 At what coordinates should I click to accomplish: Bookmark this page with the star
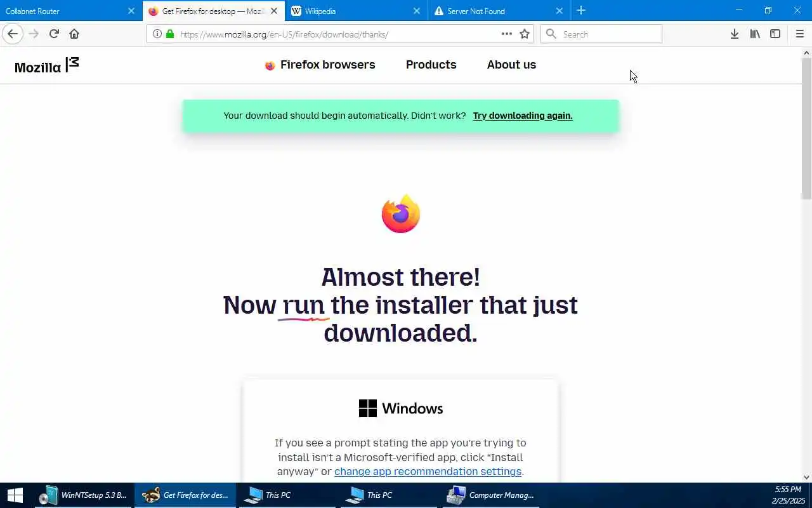point(525,34)
